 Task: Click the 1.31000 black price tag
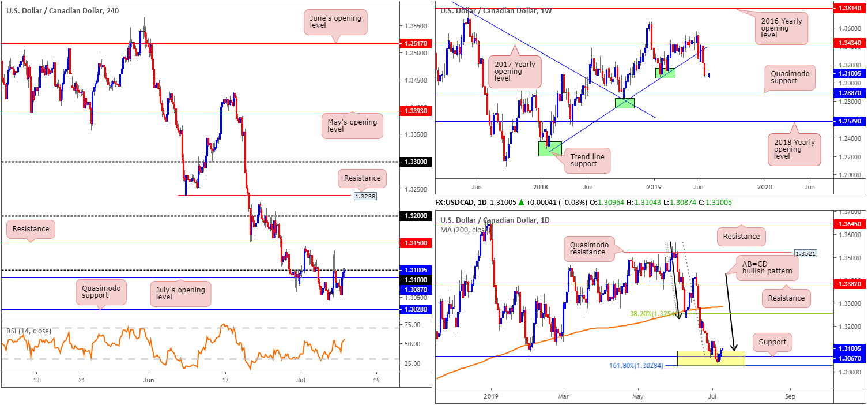[415, 279]
